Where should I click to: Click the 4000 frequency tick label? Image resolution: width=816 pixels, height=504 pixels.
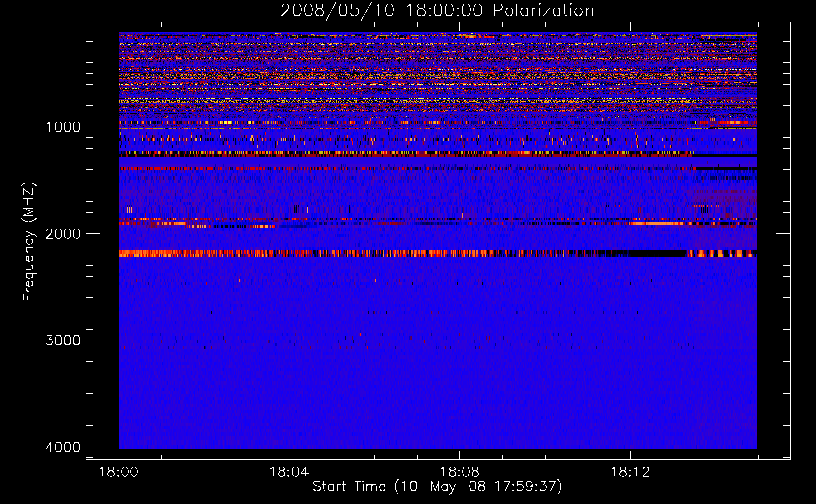point(63,447)
